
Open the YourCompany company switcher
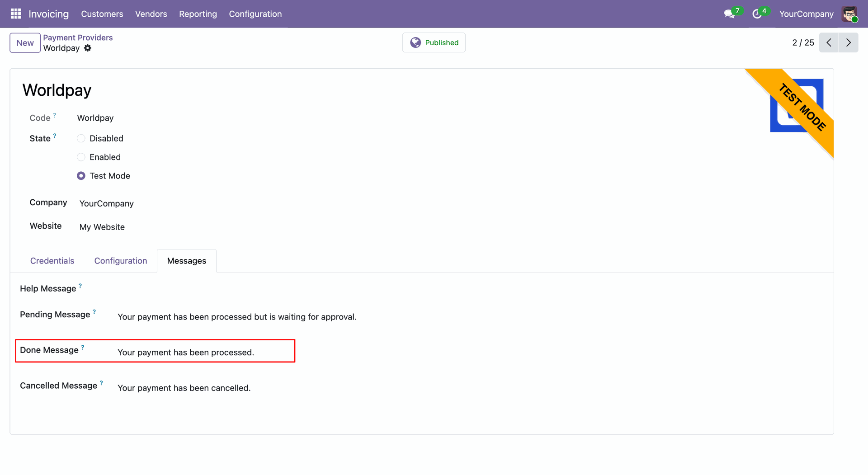pyautogui.click(x=807, y=14)
